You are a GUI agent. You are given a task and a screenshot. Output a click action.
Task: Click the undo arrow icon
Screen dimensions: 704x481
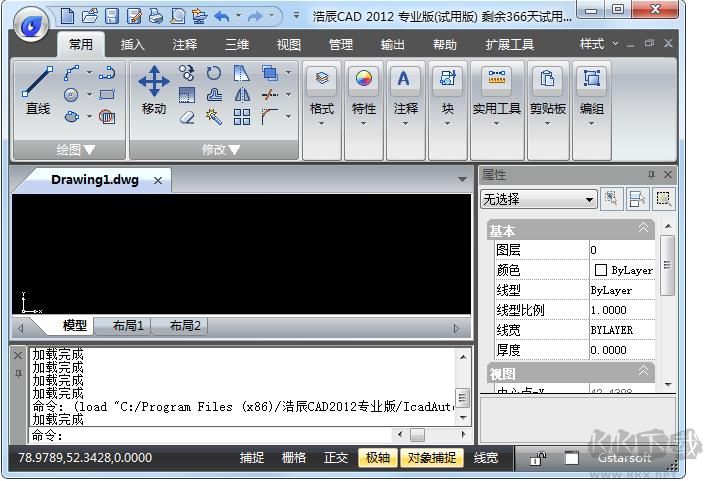pos(222,16)
